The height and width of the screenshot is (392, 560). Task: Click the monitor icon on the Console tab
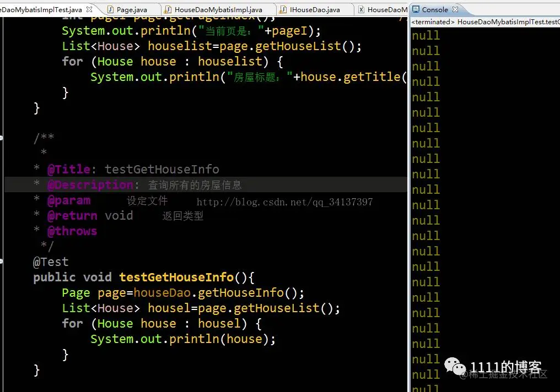(416, 9)
